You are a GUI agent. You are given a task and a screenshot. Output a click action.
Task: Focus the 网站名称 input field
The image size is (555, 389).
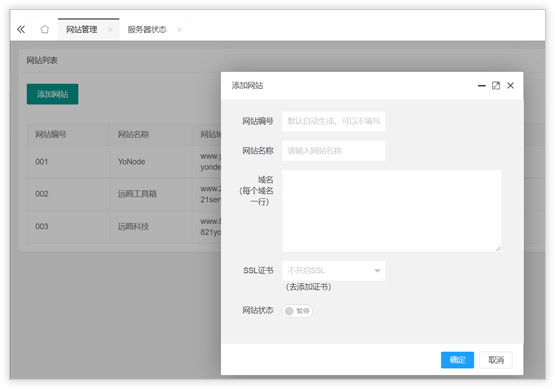(x=334, y=151)
